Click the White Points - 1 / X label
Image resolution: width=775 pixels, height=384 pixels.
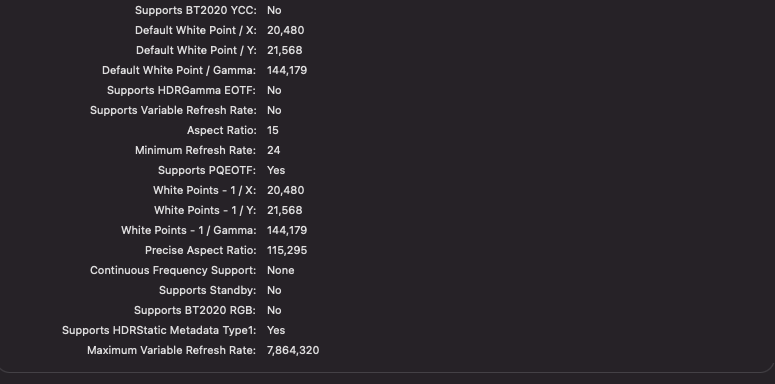(205, 190)
